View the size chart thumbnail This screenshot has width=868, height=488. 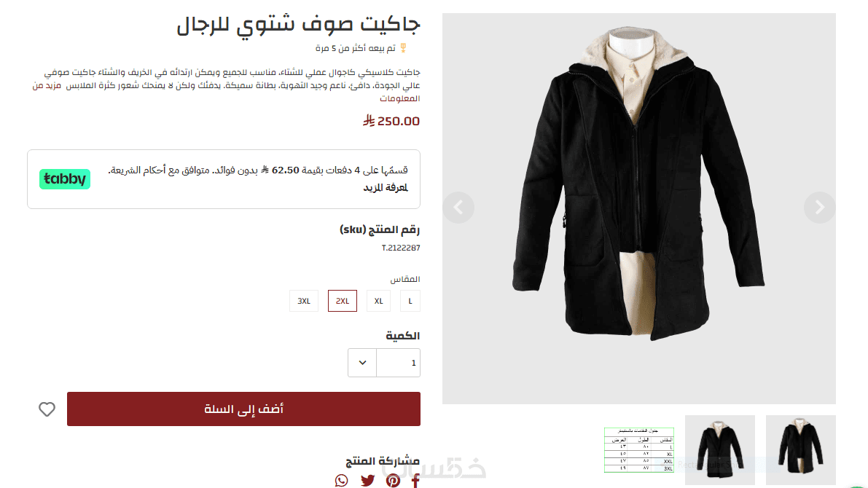coord(639,450)
